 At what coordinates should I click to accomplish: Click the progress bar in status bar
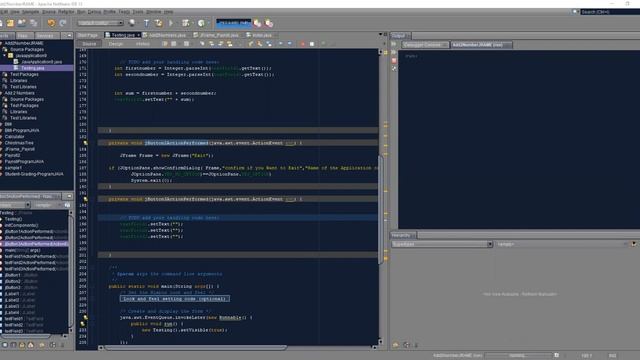coord(518,356)
